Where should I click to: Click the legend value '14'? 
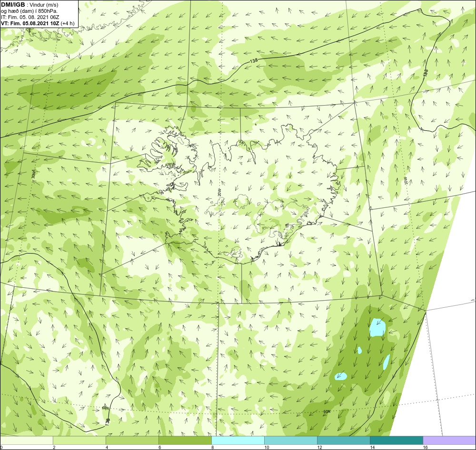[372, 447]
